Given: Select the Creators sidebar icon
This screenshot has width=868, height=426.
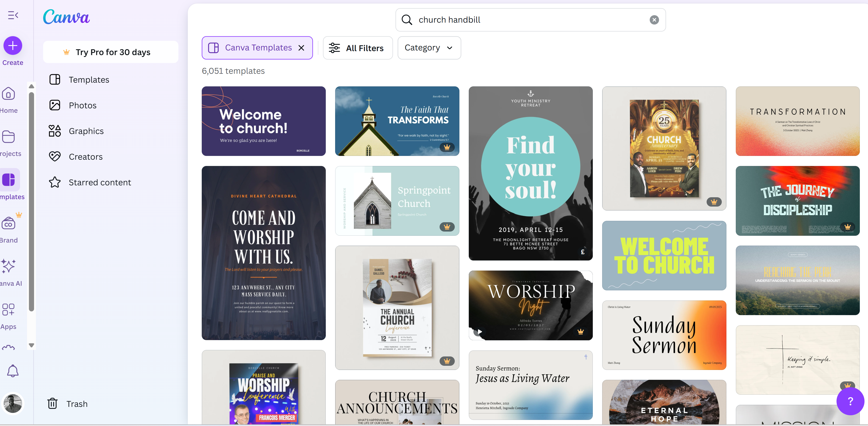Looking at the screenshot, I should pos(55,156).
